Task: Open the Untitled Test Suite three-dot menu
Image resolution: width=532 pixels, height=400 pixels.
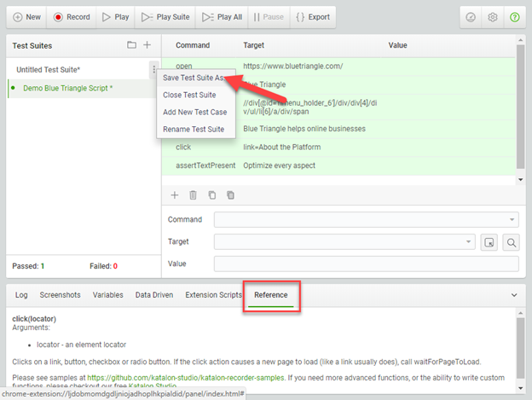Action: point(153,70)
